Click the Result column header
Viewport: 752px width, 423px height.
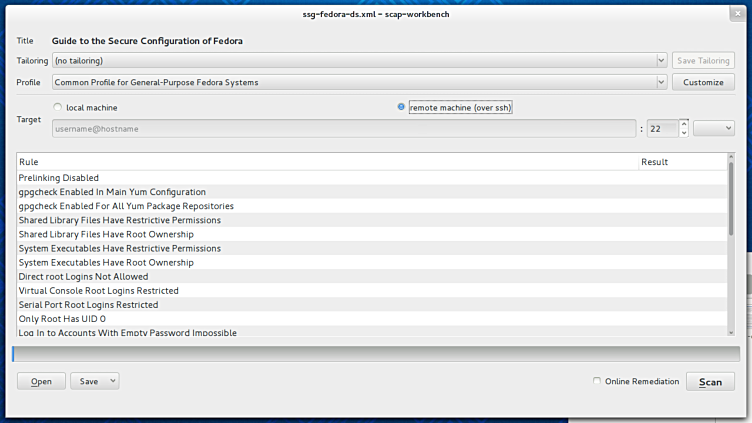pyautogui.click(x=683, y=162)
